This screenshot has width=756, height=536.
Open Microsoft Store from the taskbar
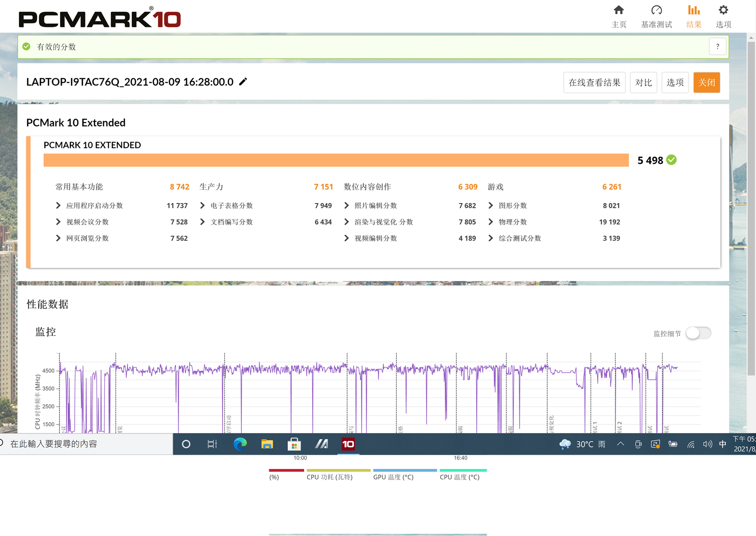pyautogui.click(x=294, y=444)
